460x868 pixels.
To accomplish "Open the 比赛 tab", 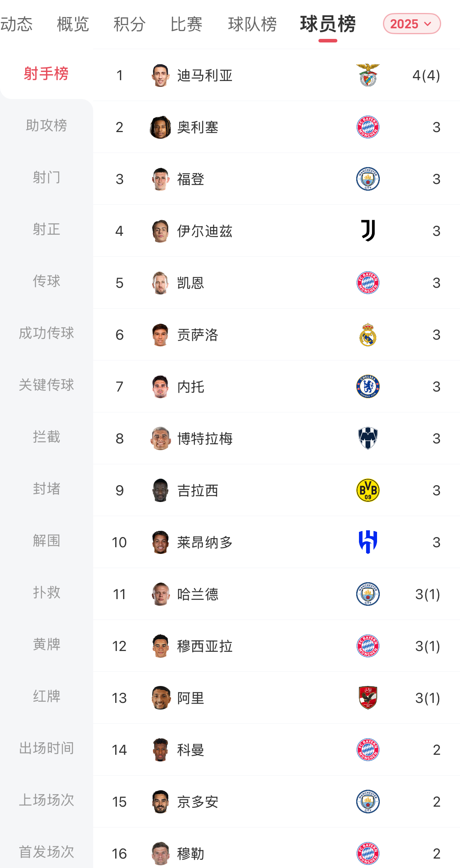I will [186, 24].
